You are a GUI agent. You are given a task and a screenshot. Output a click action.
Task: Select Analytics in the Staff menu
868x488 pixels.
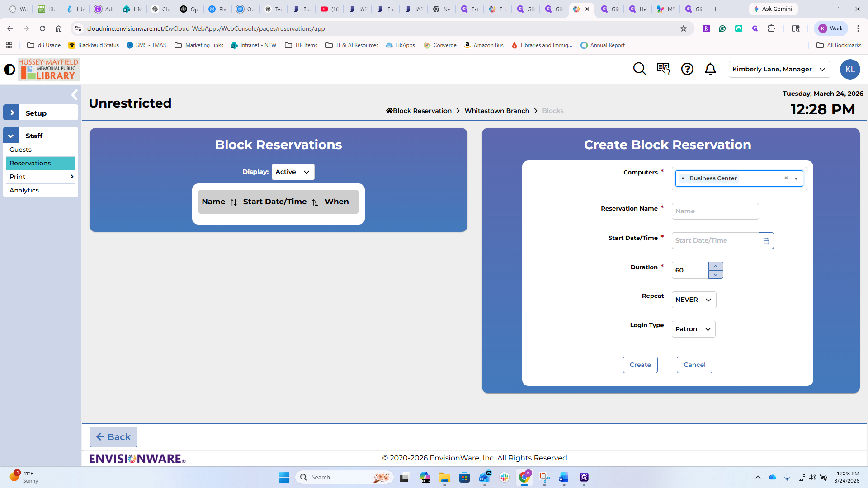tap(24, 190)
